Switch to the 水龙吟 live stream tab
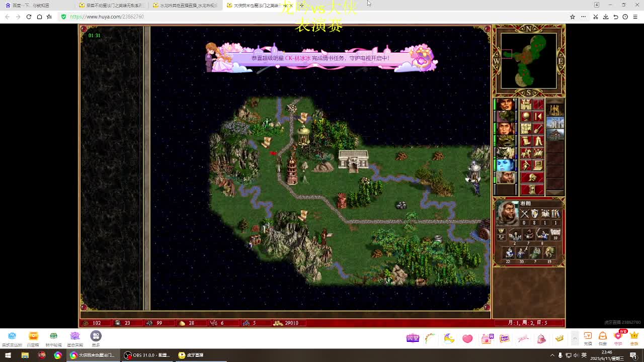Image resolution: width=644 pixels, height=362 pixels. coord(186,5)
